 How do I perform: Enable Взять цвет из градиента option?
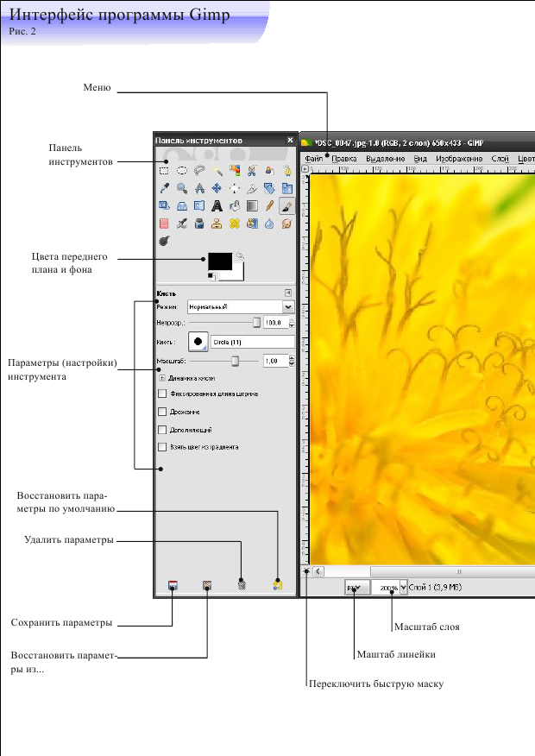point(162,447)
